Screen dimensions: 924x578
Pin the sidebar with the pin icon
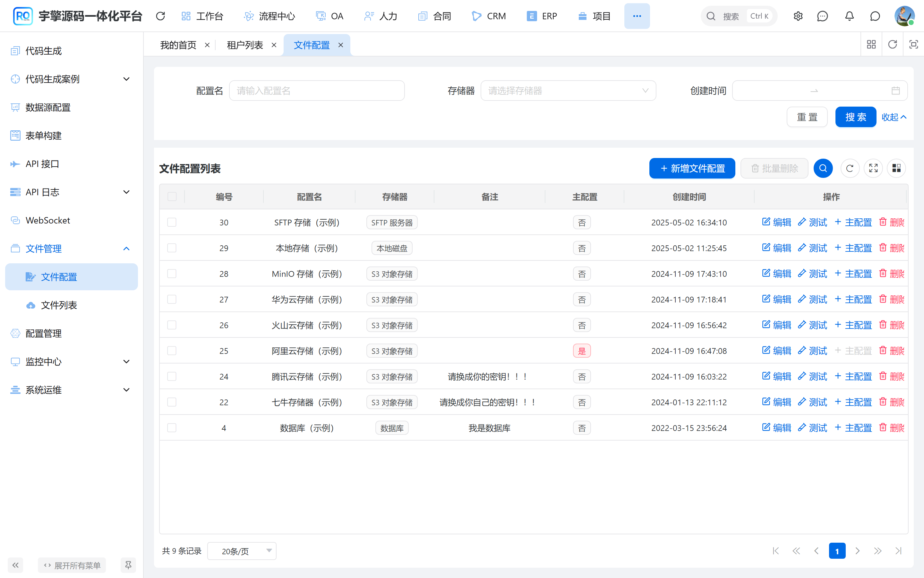pyautogui.click(x=128, y=565)
